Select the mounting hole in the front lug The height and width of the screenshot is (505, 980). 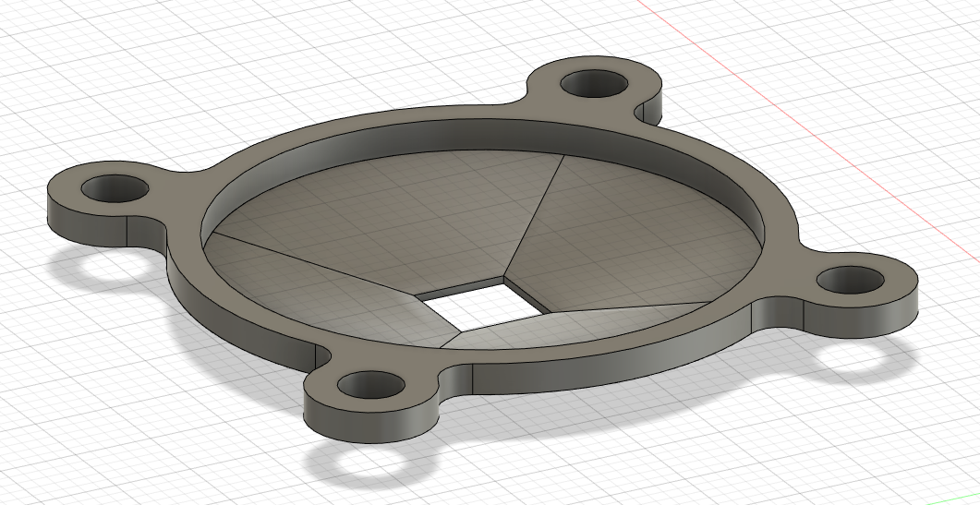click(x=371, y=384)
